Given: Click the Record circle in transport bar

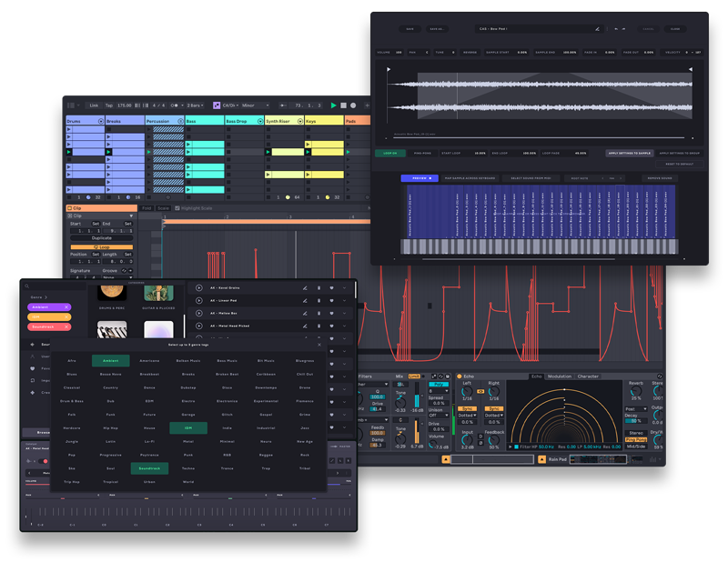Looking at the screenshot, I should [353, 105].
